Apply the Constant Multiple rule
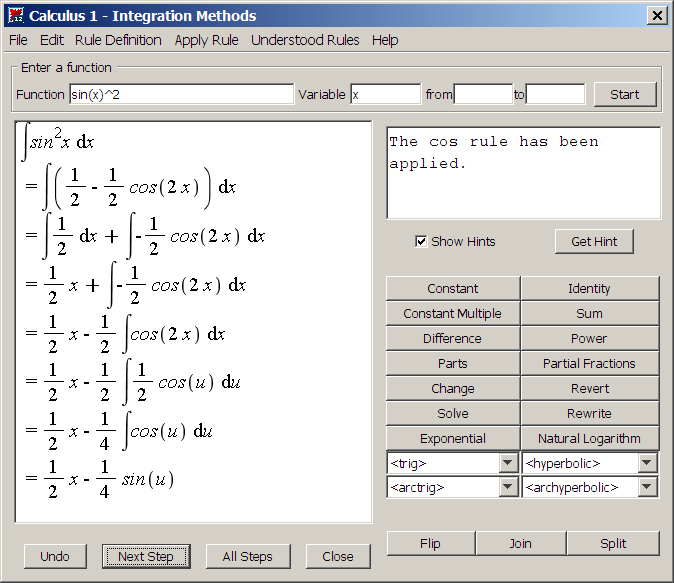The width and height of the screenshot is (674, 583). (452, 313)
